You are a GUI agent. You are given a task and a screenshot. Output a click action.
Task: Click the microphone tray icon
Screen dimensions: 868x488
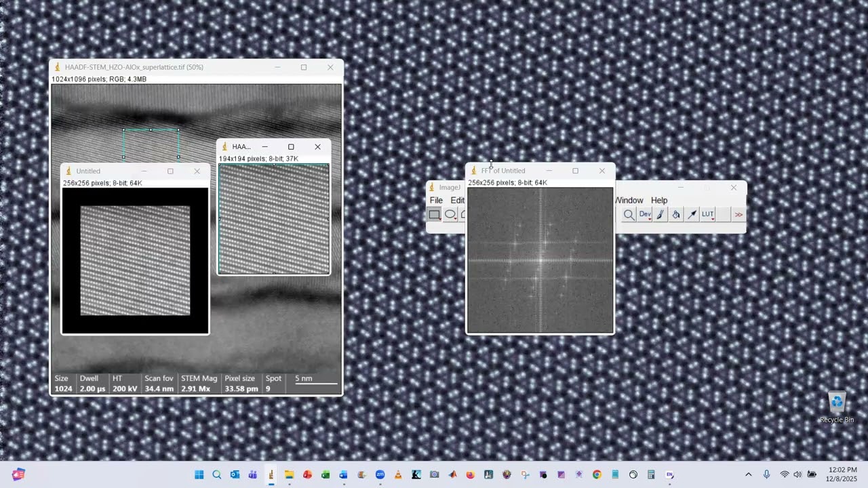click(x=766, y=474)
